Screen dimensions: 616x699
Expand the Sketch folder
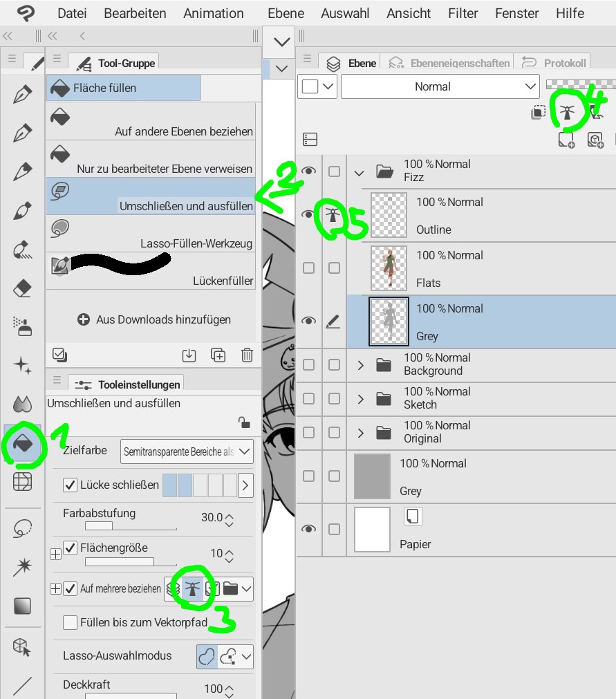[361, 399]
